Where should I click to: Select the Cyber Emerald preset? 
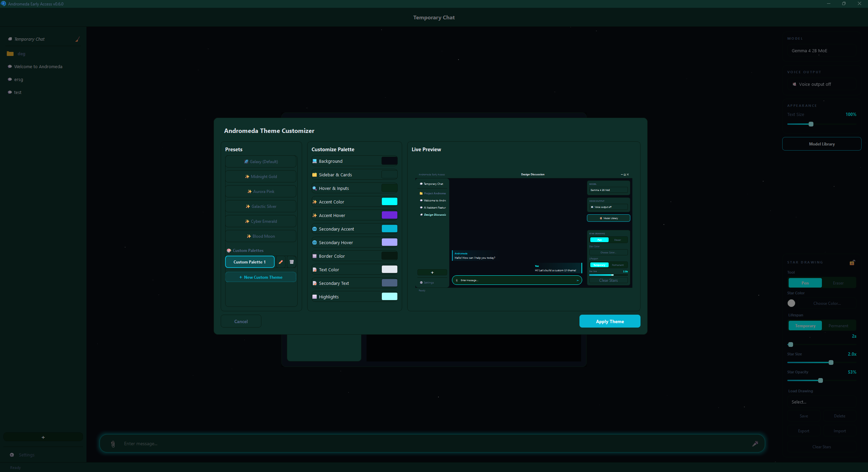(x=261, y=221)
